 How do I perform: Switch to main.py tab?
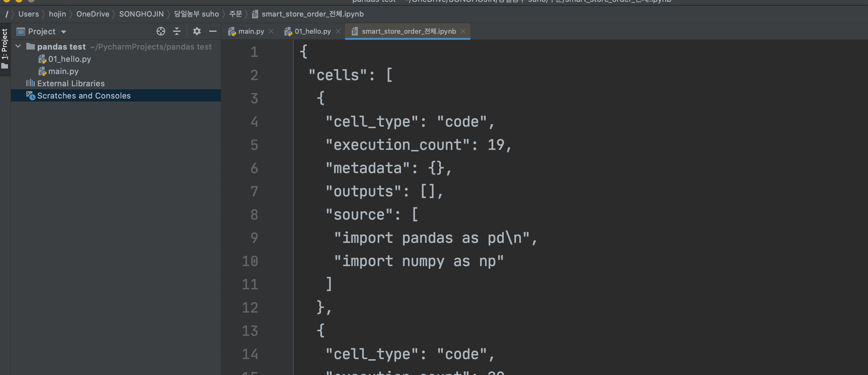point(250,31)
